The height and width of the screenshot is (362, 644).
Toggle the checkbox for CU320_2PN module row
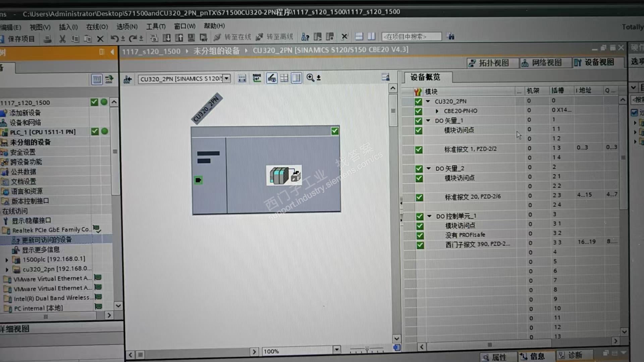click(418, 101)
